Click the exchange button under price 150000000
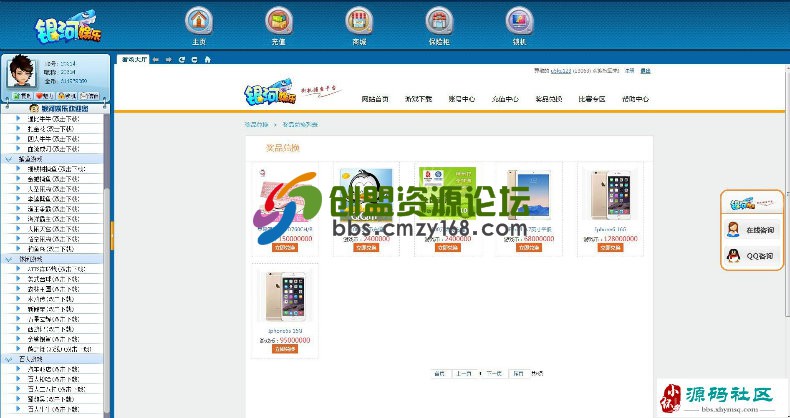 pyautogui.click(x=285, y=248)
